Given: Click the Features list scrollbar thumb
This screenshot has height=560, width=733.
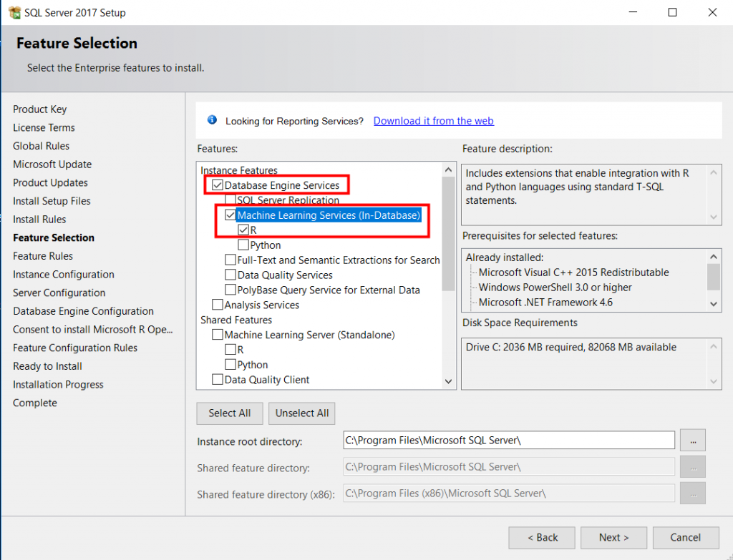Looking at the screenshot, I should pos(448,234).
